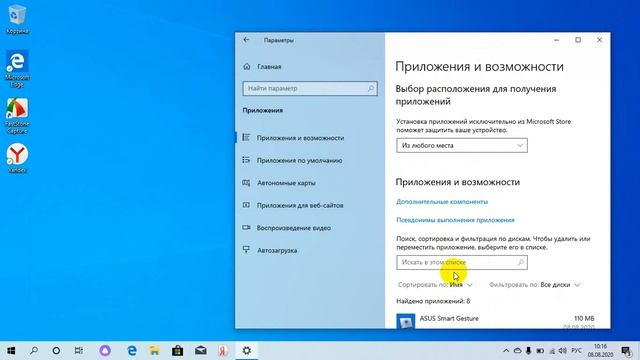Click Settings gear on taskbar
640x360 pixels.
[247, 351]
